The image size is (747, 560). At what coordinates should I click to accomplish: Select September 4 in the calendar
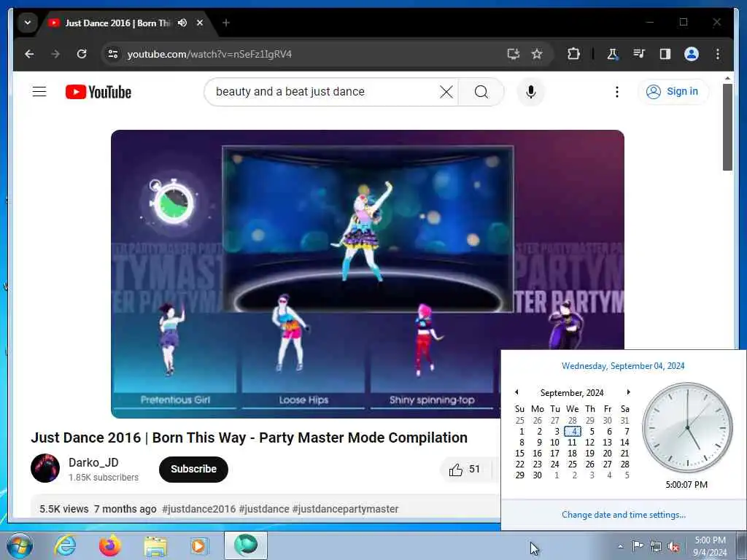click(x=573, y=432)
